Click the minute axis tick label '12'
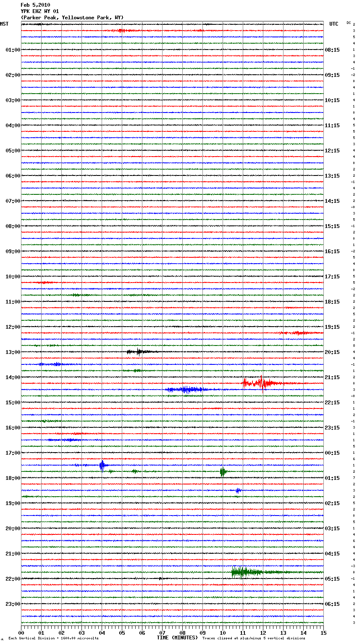Screen dimensions: 357x644 tap(263, 633)
